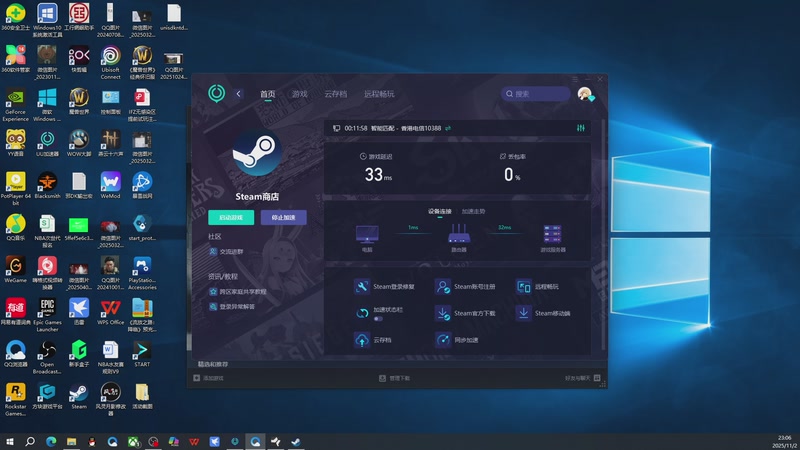
Task: Open Microsoft Edge from taskbar
Action: [51, 441]
